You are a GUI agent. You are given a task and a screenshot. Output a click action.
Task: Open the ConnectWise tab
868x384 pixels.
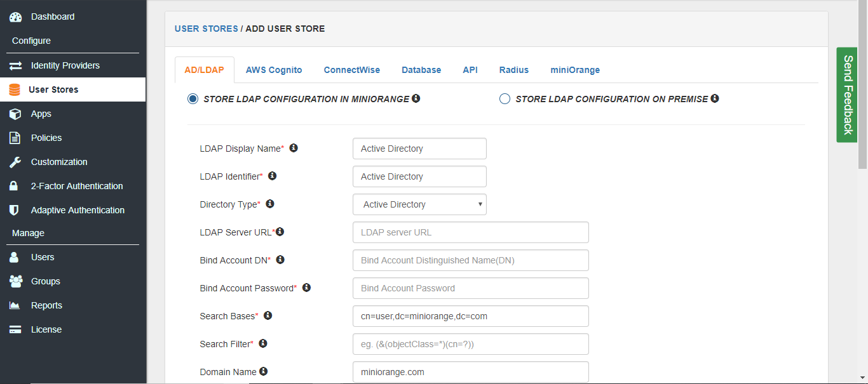pyautogui.click(x=352, y=70)
